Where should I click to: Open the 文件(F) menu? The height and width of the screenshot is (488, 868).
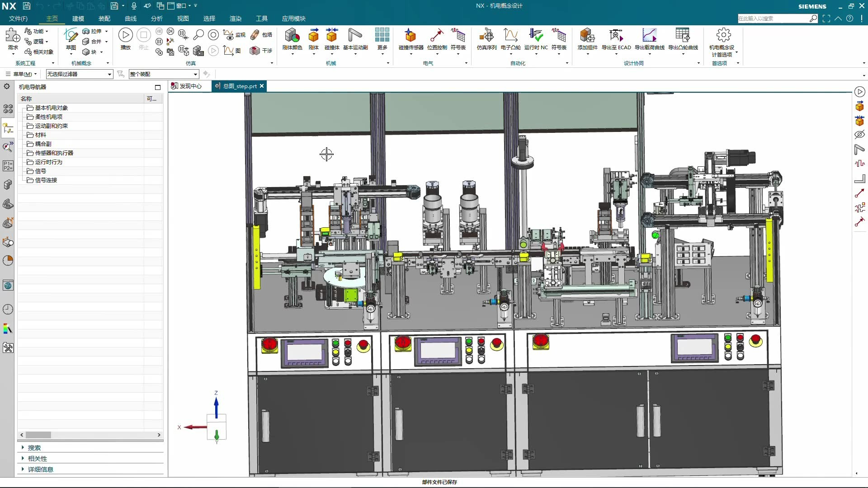tap(18, 19)
